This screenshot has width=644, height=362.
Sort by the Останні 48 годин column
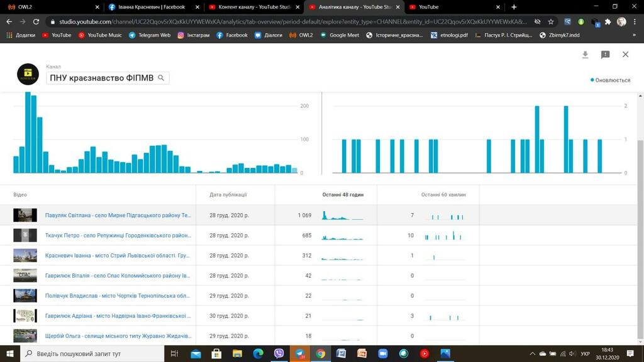pyautogui.click(x=343, y=195)
